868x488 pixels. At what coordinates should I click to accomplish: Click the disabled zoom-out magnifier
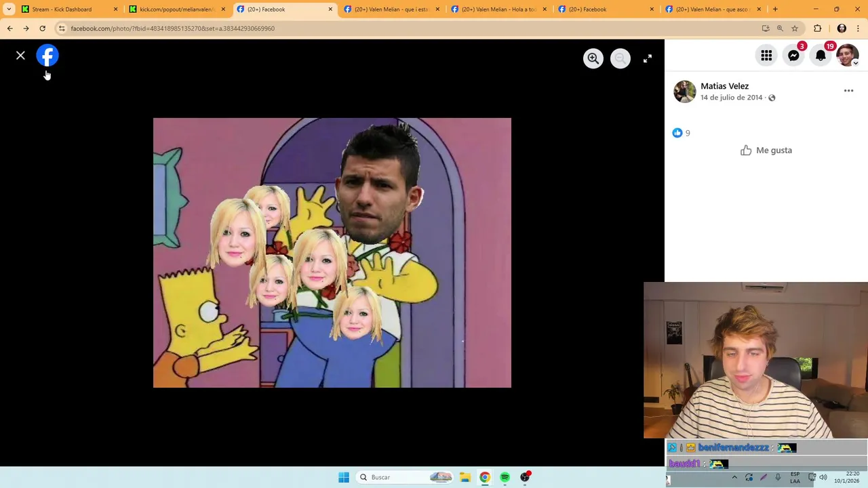click(x=620, y=58)
